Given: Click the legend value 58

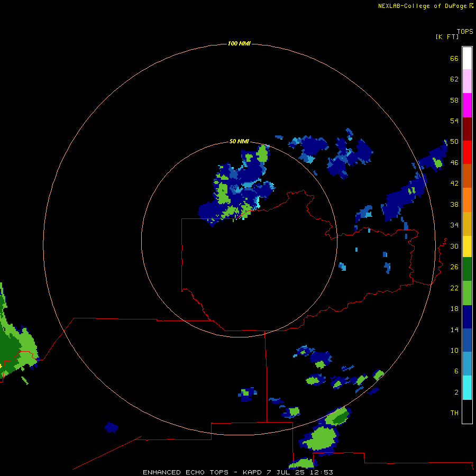Looking at the screenshot, I should tap(454, 100).
